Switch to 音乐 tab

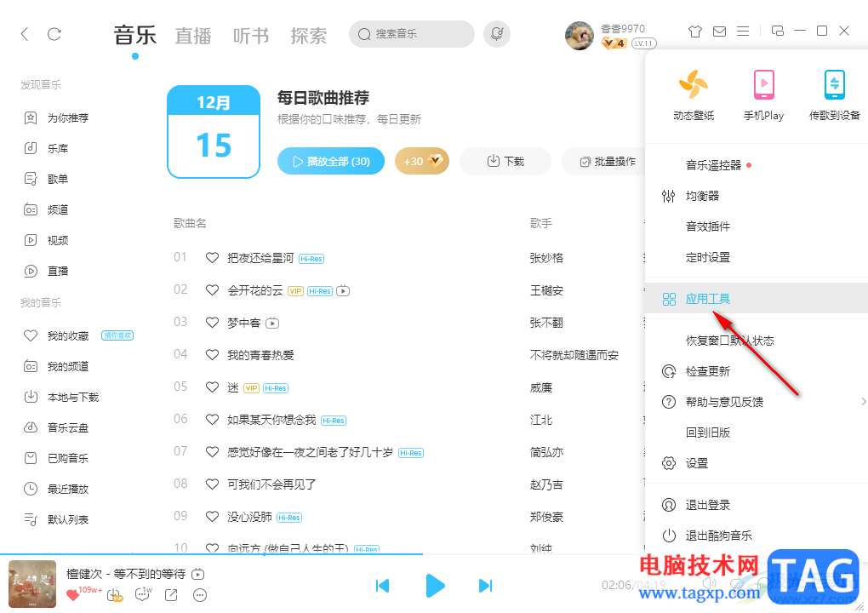[135, 35]
